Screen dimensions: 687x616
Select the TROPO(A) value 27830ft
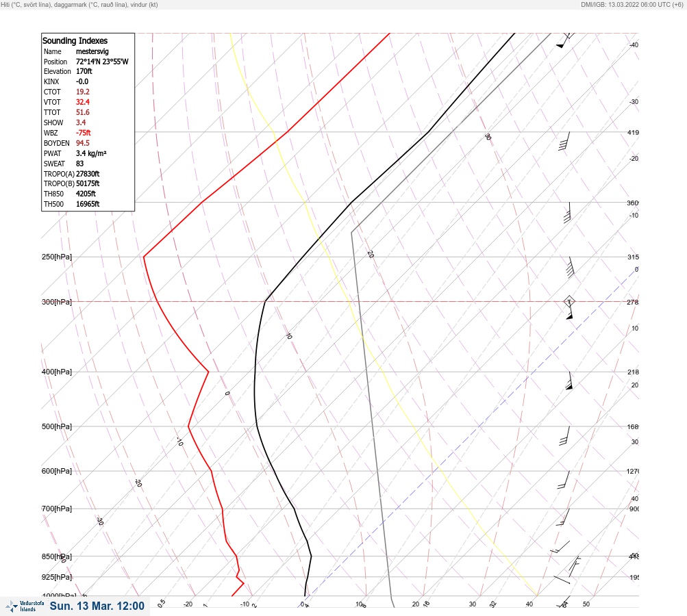pos(88,174)
